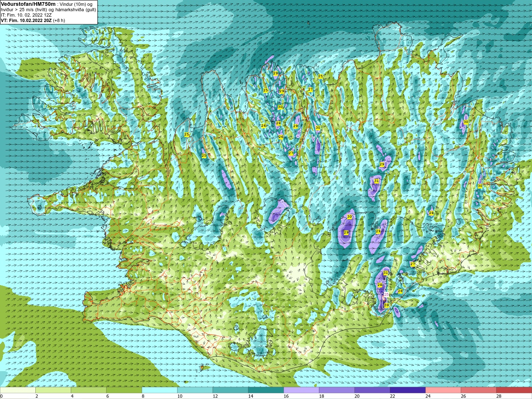Click the legend scale value 8
This screenshot has width=532, height=399.
(x=143, y=396)
